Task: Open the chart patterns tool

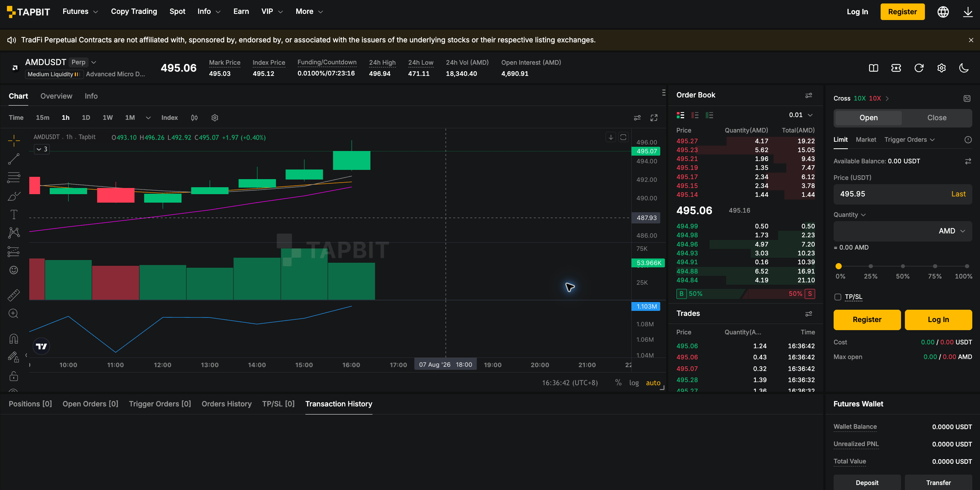Action: click(14, 232)
